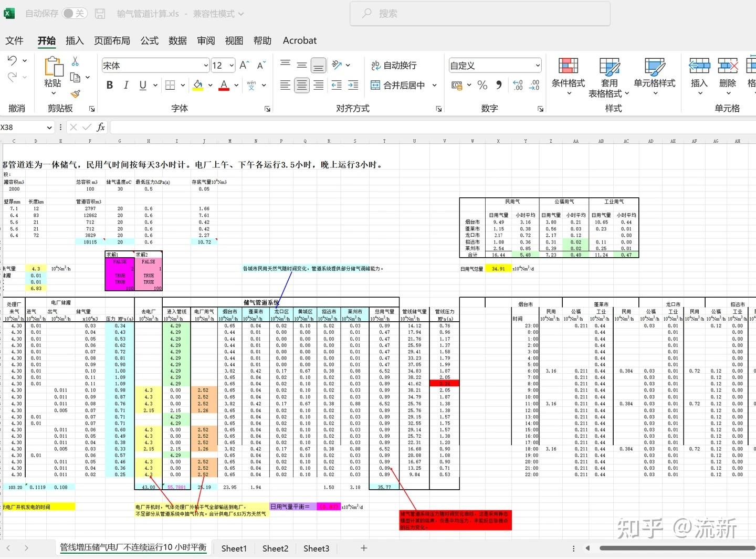Viewport: 756px width, 559px height.
Task: Click the Name Box showing X38
Action: point(23,128)
